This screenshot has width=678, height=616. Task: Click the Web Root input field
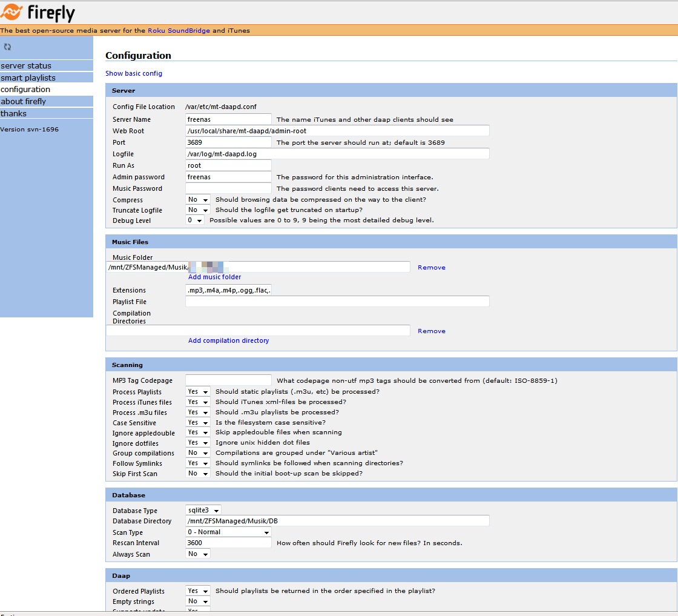point(337,131)
